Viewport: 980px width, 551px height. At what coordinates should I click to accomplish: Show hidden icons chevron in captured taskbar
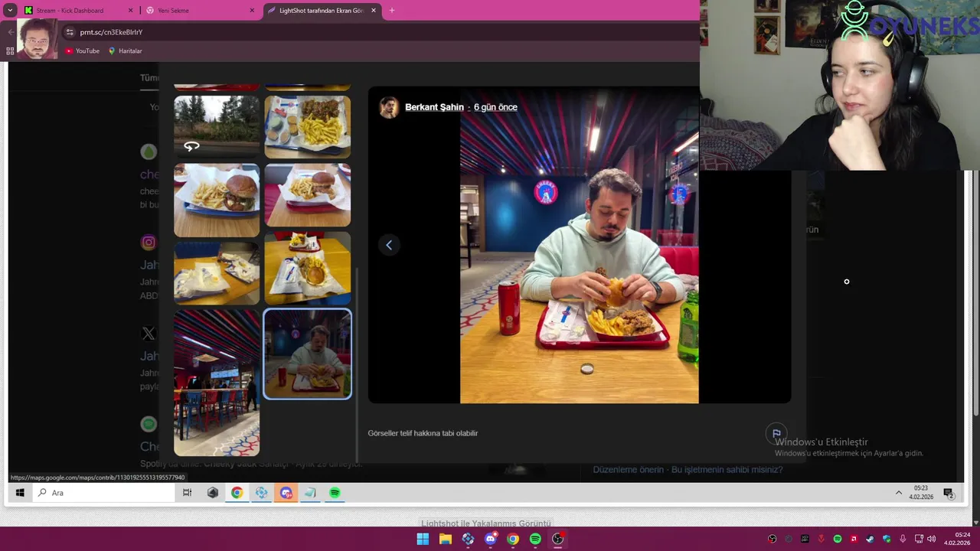pyautogui.click(x=899, y=493)
